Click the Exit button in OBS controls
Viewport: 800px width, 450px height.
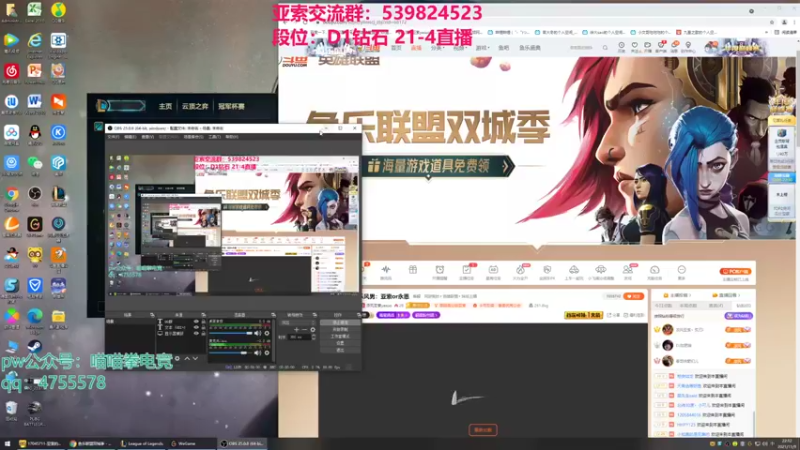click(x=340, y=351)
